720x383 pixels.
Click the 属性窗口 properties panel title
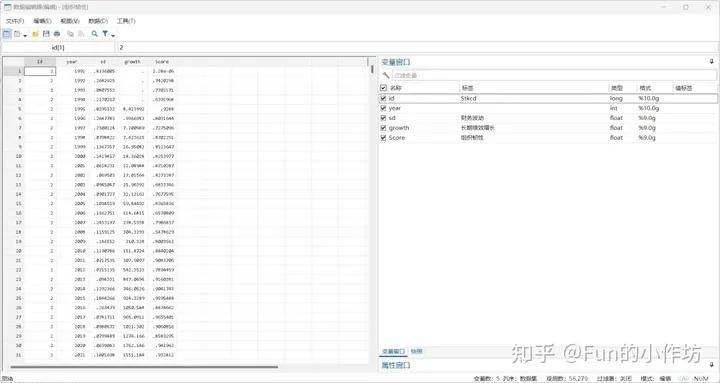[x=396, y=365]
